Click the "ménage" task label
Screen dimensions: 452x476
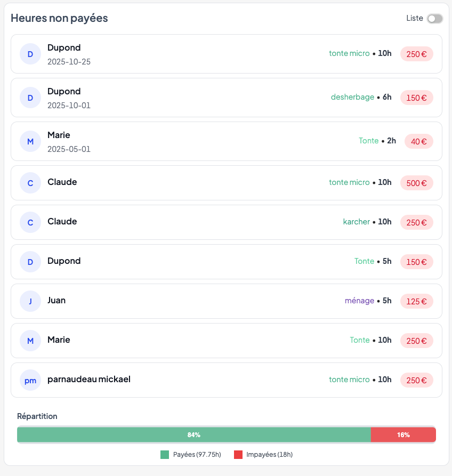pos(359,301)
